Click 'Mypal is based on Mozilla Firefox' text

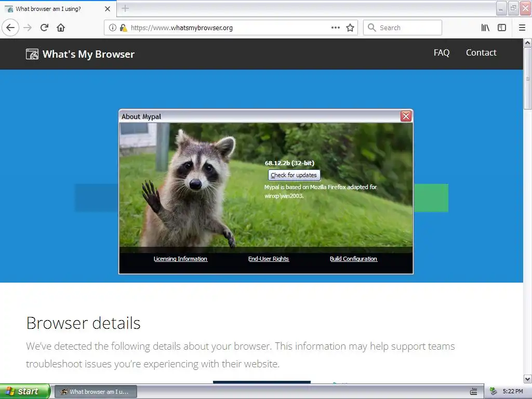click(x=320, y=191)
